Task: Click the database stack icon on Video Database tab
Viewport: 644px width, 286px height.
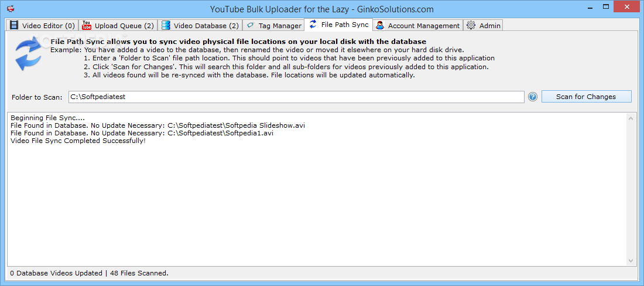Action: tap(166, 25)
